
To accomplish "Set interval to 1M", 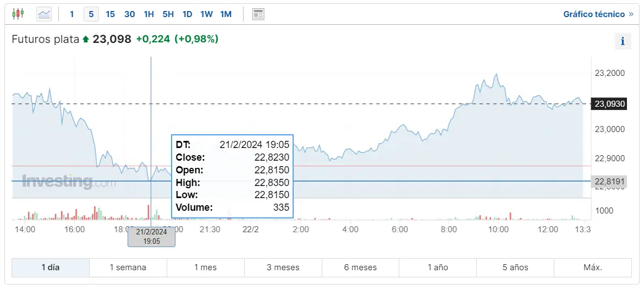I will (226, 14).
